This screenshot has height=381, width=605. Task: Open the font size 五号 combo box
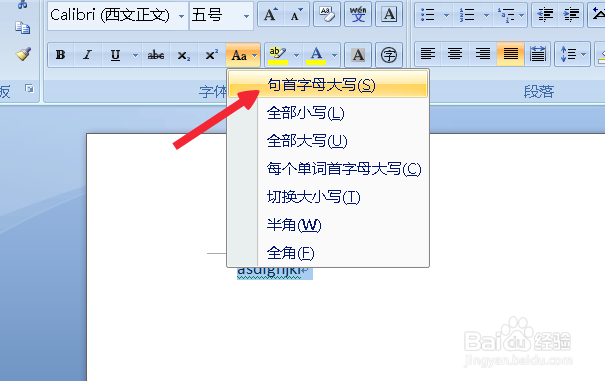(221, 15)
